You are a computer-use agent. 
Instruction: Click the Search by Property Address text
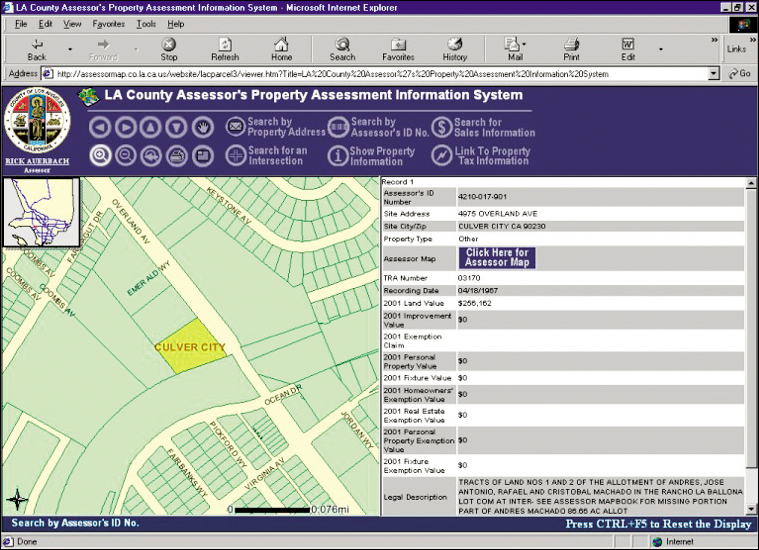pyautogui.click(x=286, y=127)
